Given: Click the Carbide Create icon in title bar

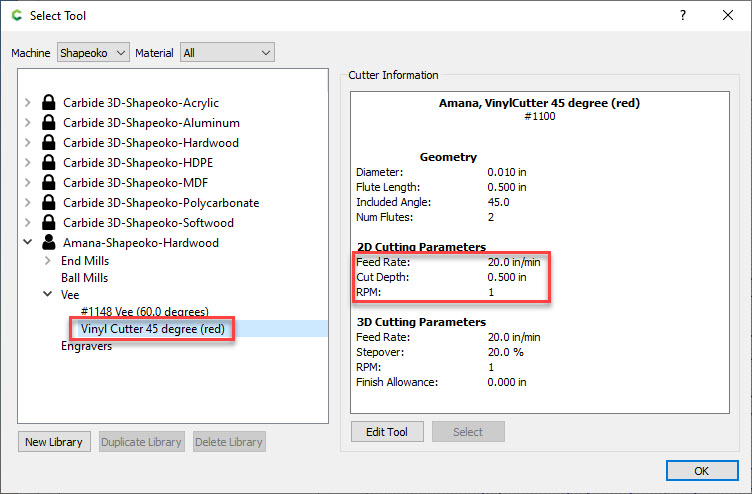Looking at the screenshot, I should pyautogui.click(x=14, y=15).
